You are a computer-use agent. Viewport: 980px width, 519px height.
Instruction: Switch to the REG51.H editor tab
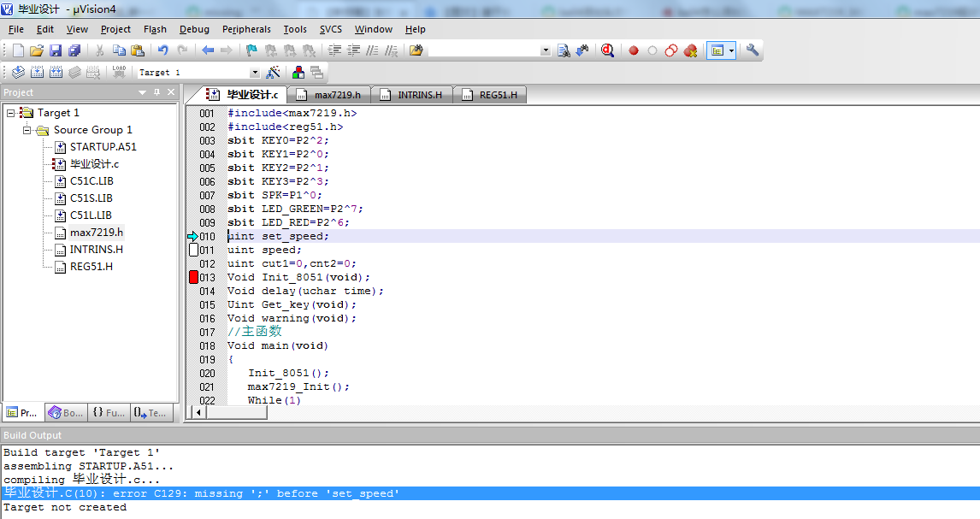pos(491,95)
